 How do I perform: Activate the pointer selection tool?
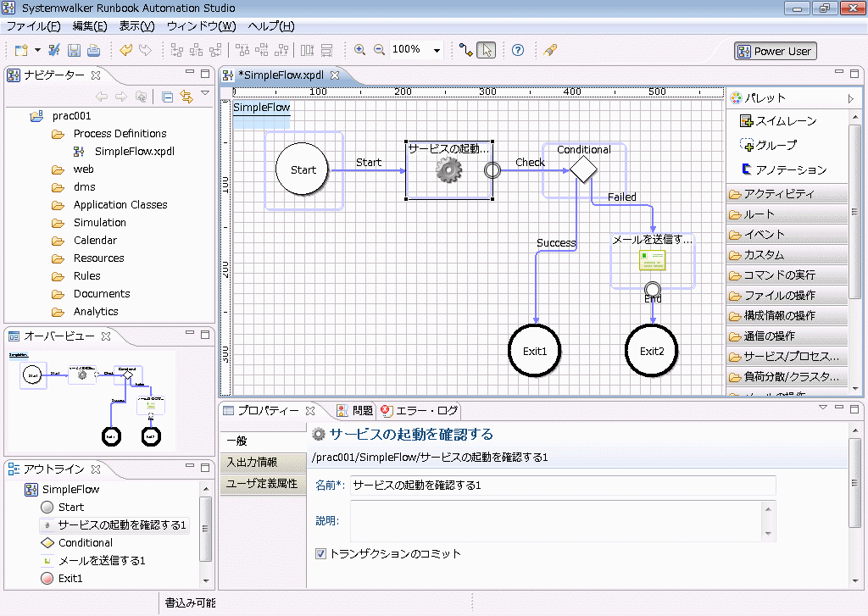pyautogui.click(x=487, y=50)
